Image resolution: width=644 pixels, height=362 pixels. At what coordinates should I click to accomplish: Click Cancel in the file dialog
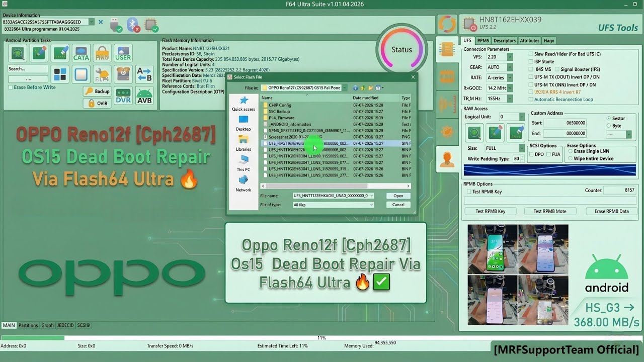click(x=398, y=205)
